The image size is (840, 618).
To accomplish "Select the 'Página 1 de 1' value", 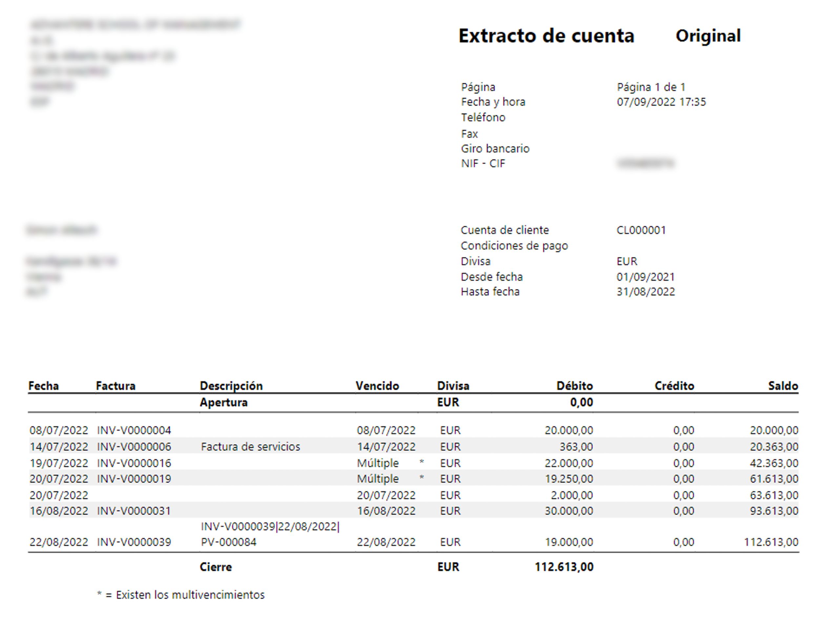I will (x=651, y=87).
